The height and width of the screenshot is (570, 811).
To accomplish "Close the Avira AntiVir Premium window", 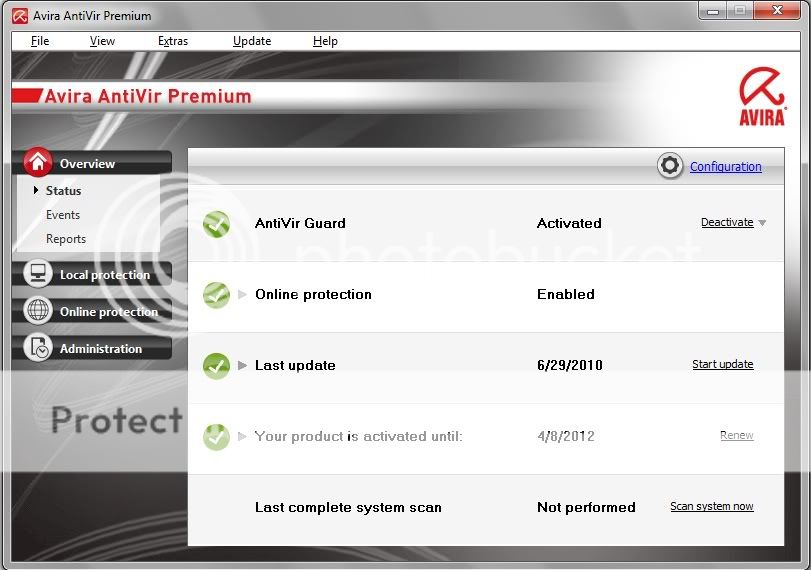I will [x=777, y=10].
